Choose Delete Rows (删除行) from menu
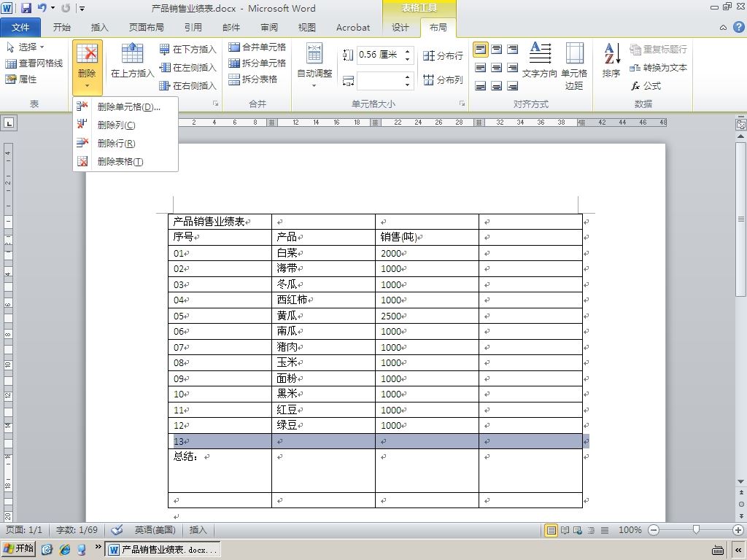The height and width of the screenshot is (560, 747). pyautogui.click(x=125, y=144)
